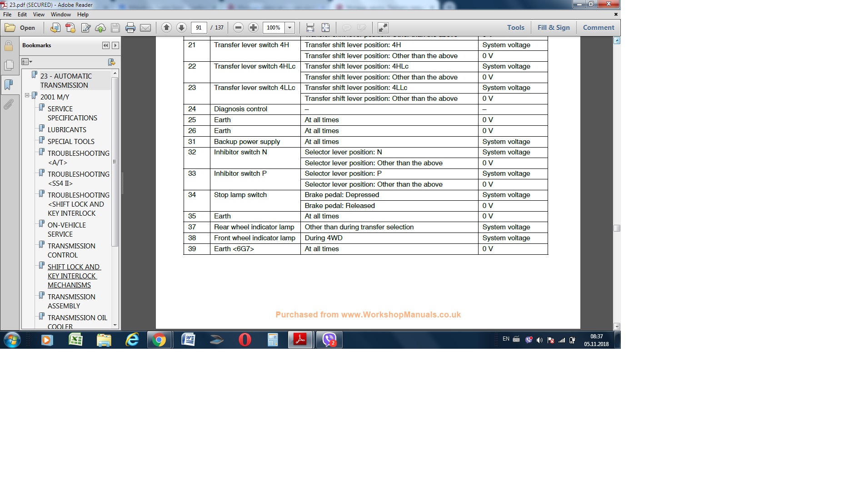The width and height of the screenshot is (868, 485).
Task: Open the Tools pane
Action: 516,28
